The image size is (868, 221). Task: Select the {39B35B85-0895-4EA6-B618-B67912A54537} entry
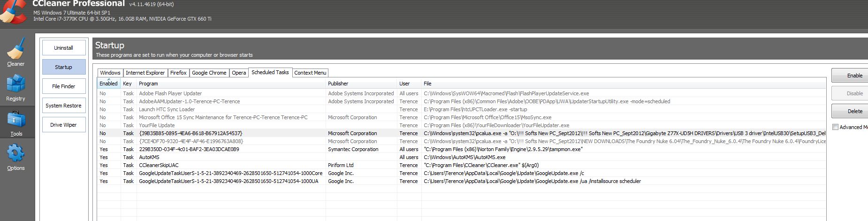pos(462,133)
